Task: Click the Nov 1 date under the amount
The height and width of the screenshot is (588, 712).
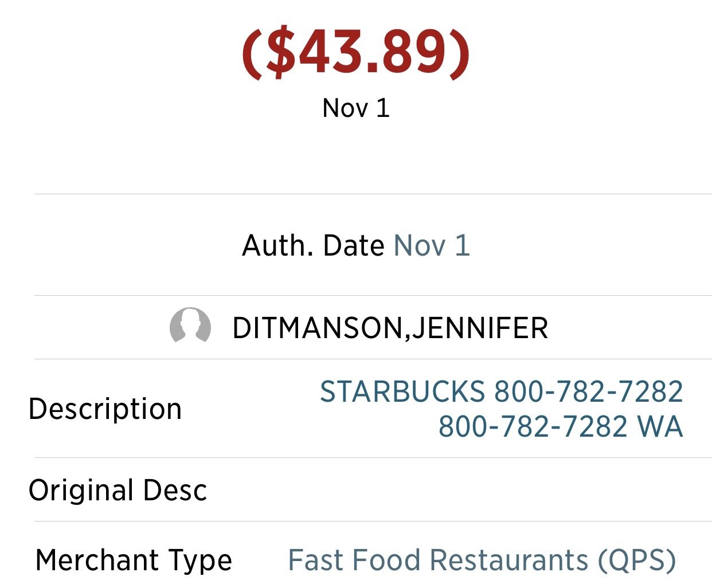Action: [356, 107]
